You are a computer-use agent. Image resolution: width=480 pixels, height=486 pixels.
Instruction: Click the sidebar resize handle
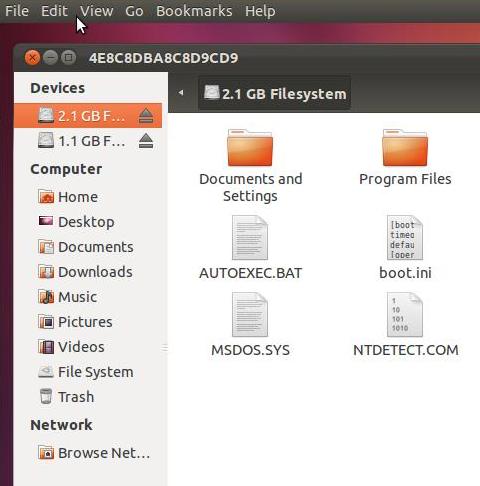[165, 348]
